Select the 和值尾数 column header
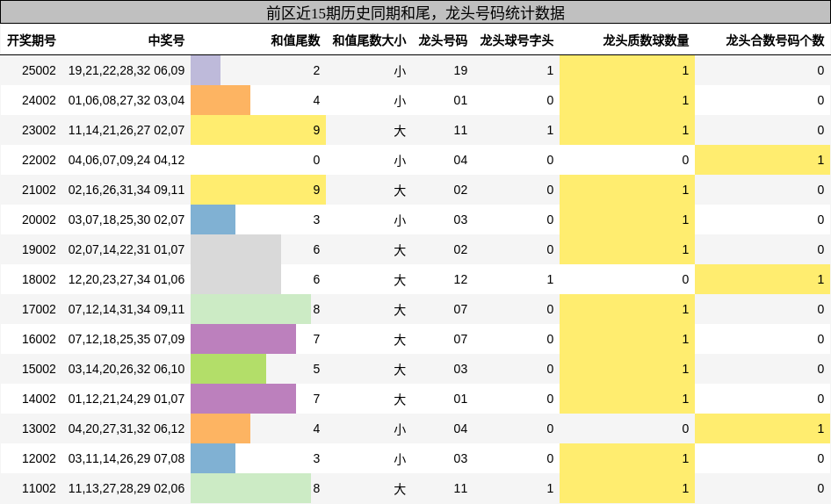Image resolution: width=831 pixels, height=504 pixels. pos(296,40)
